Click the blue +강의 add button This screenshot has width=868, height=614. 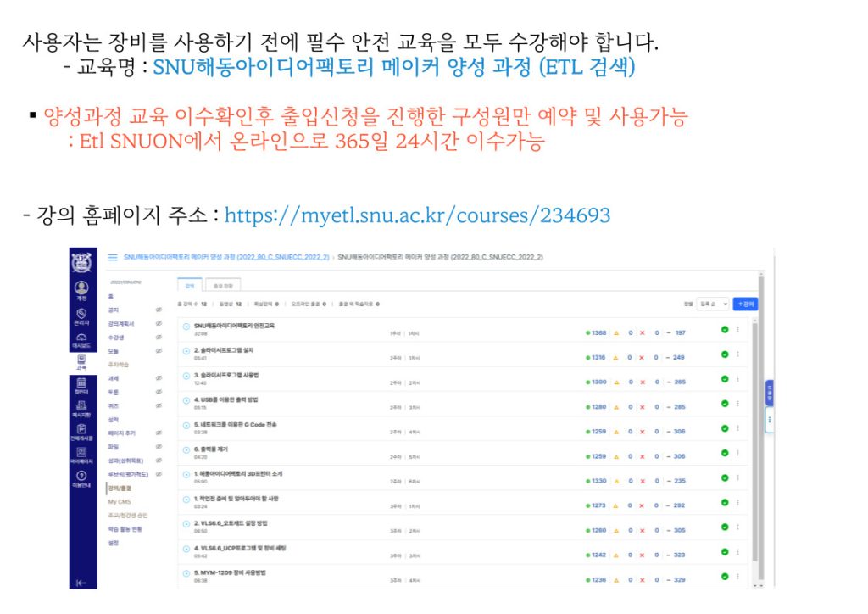(745, 304)
